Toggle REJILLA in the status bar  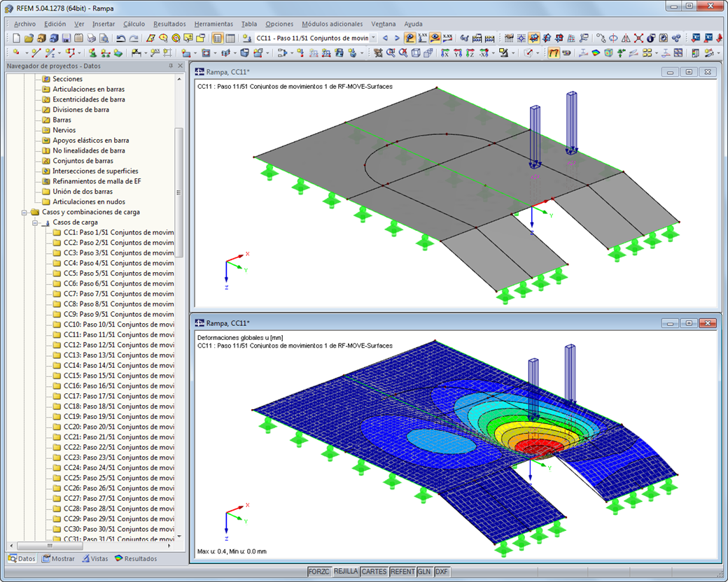[345, 572]
